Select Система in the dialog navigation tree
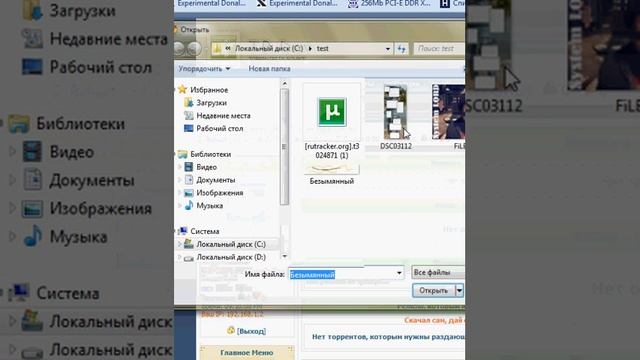 (204, 231)
